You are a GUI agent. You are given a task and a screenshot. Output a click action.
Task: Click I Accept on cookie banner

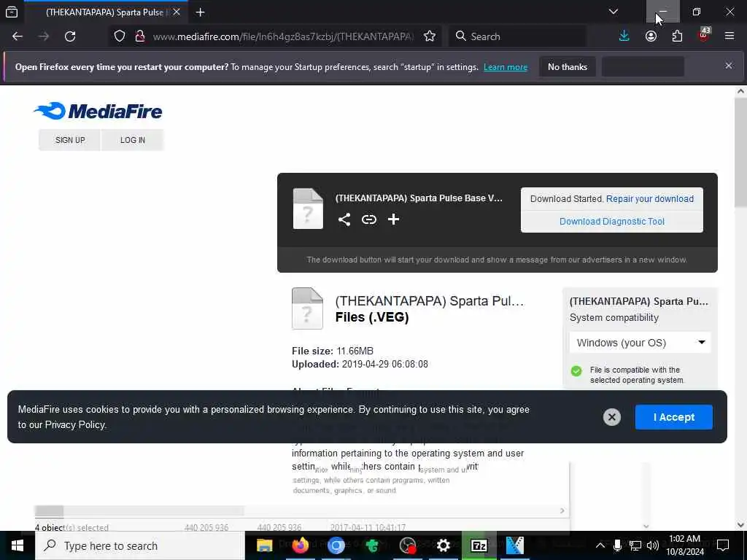[673, 417]
